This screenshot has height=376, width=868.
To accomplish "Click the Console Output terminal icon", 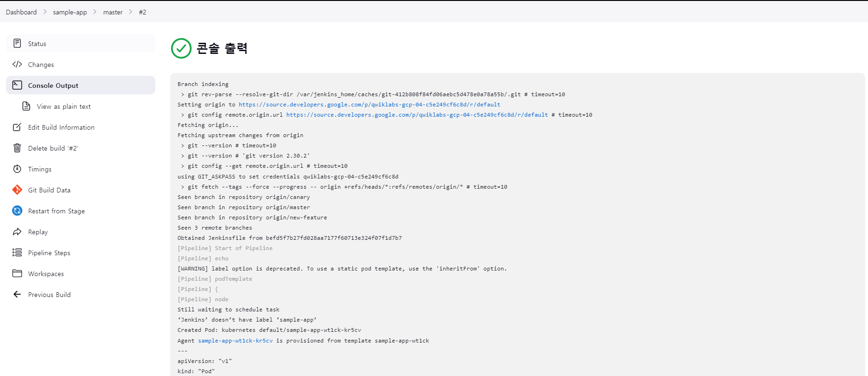I will point(17,85).
